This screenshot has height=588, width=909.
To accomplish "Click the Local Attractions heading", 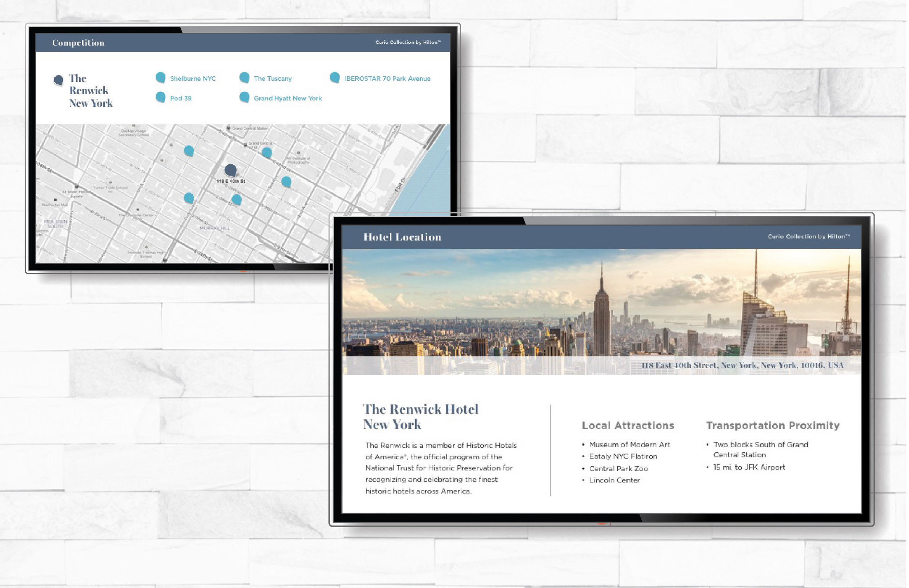I will [x=628, y=425].
